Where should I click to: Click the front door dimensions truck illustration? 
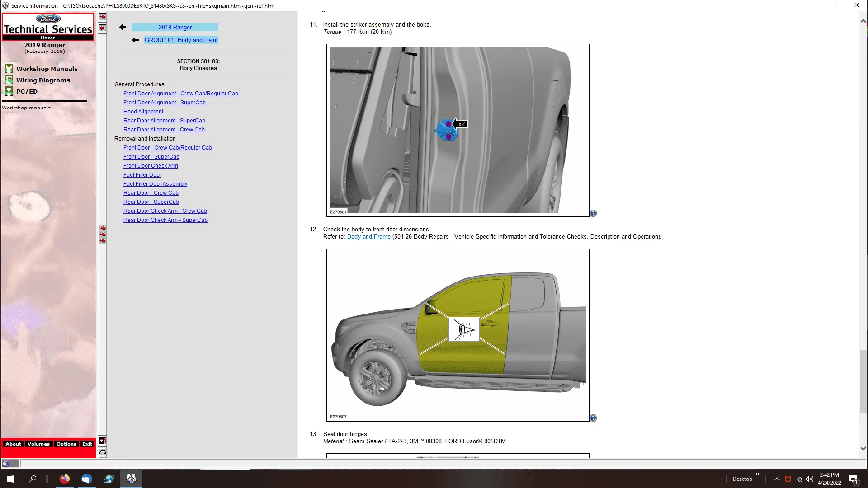(x=458, y=335)
